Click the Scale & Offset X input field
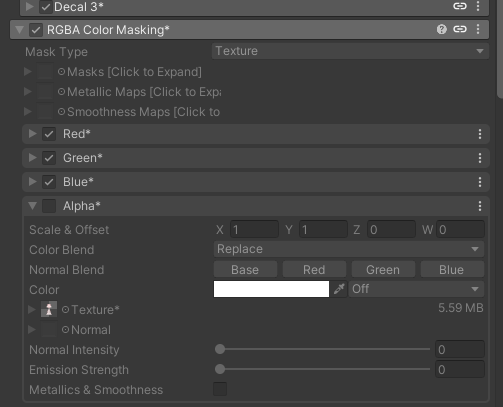The width and height of the screenshot is (503, 407). (254, 229)
